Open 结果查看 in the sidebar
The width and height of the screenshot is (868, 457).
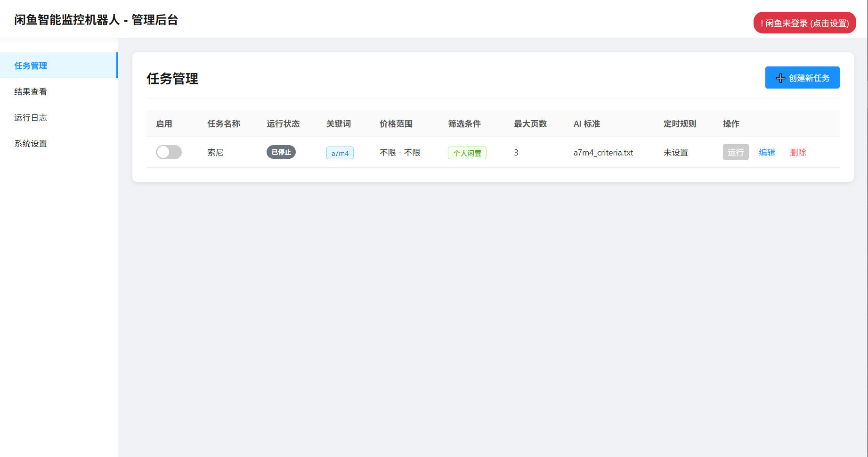pos(58,91)
